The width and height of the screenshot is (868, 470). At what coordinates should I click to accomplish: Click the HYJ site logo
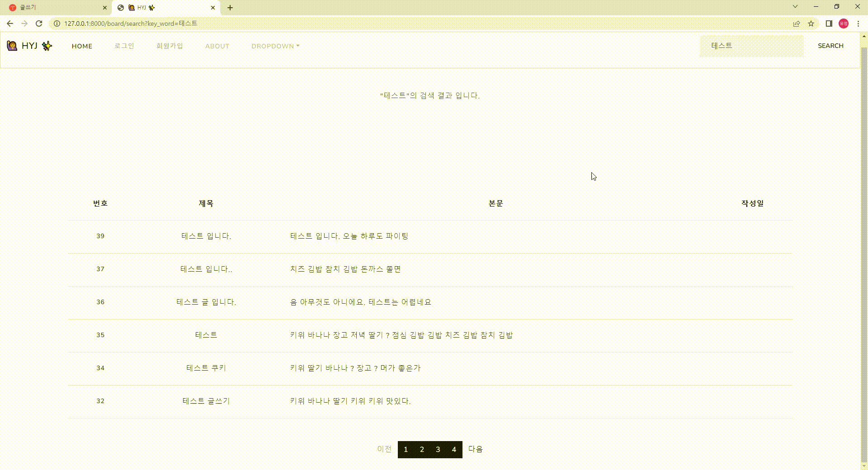coord(29,46)
